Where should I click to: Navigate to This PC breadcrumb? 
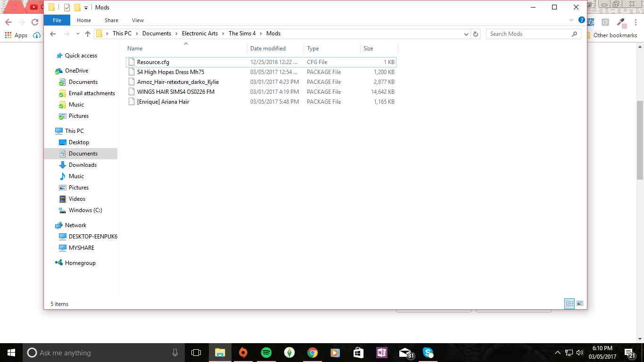(122, 33)
